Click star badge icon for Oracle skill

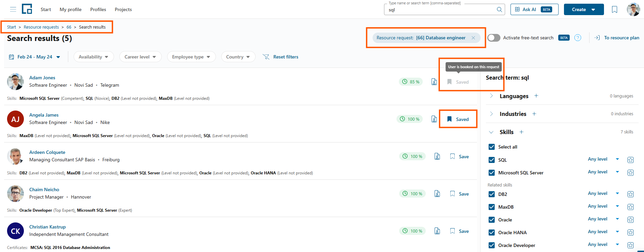[631, 220]
